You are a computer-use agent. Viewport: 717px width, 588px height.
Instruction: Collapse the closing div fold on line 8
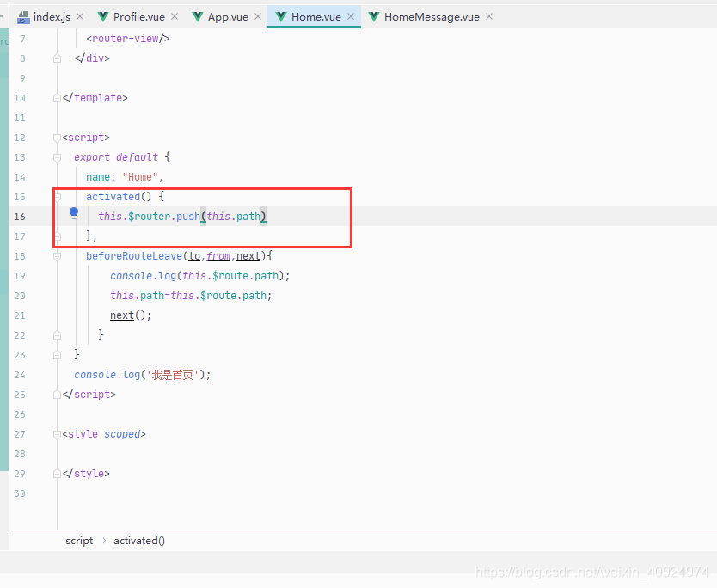pos(57,58)
